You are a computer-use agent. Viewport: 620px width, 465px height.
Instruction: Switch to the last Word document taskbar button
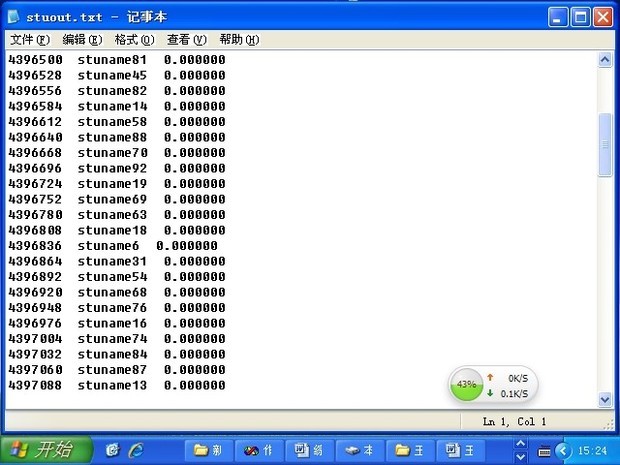click(460, 450)
